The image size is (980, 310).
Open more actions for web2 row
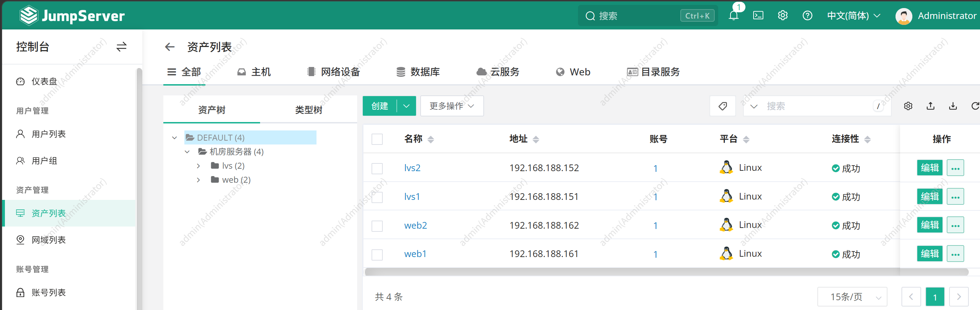(x=955, y=225)
